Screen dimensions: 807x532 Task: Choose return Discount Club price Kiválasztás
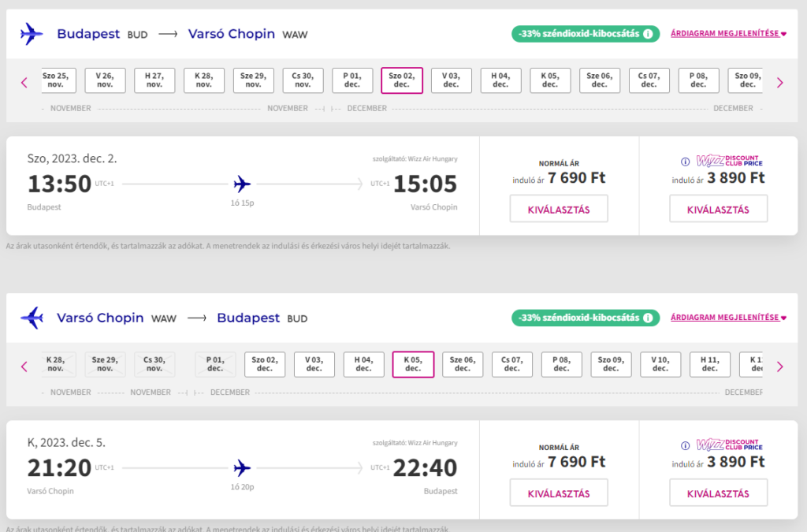coord(718,494)
